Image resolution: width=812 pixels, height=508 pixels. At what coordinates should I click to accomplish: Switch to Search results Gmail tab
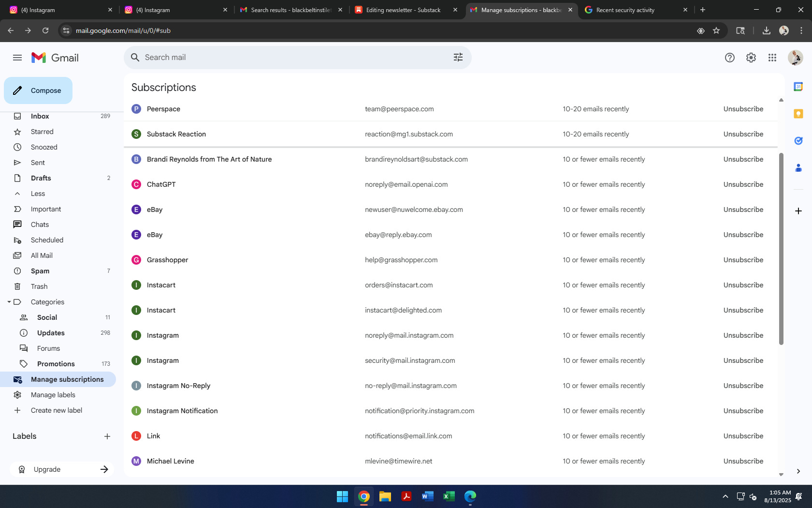pyautogui.click(x=291, y=10)
